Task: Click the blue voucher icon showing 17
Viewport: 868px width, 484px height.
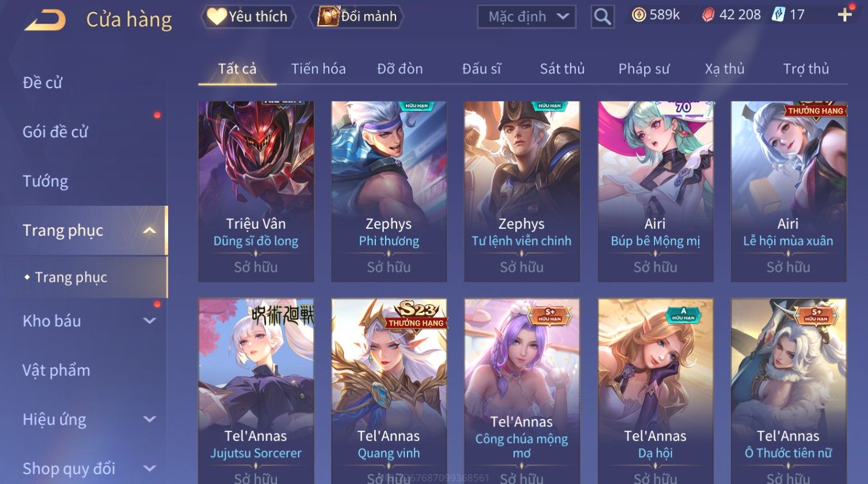Action: tap(778, 15)
